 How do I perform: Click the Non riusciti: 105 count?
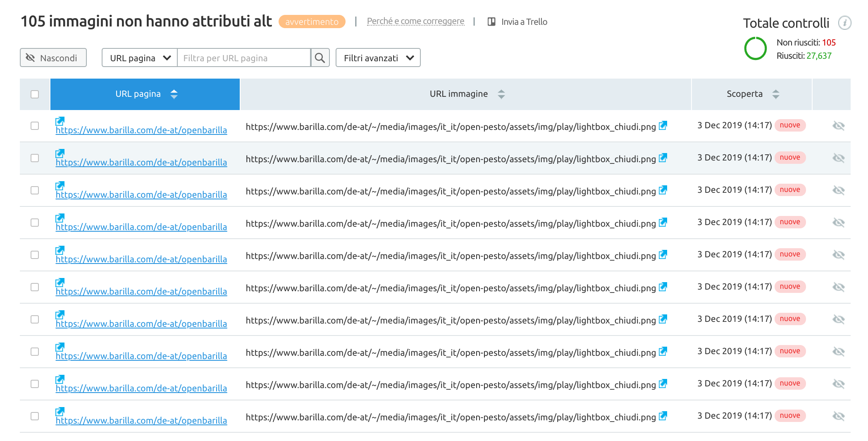pyautogui.click(x=806, y=43)
